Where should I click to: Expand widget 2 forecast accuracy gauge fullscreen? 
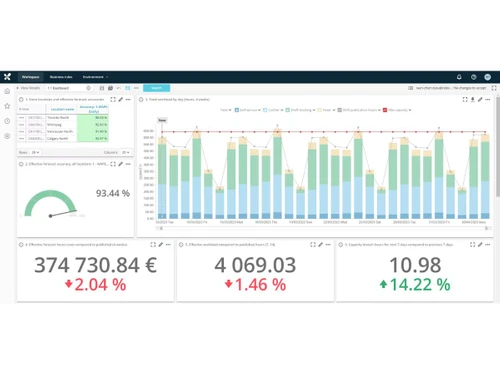(113, 164)
